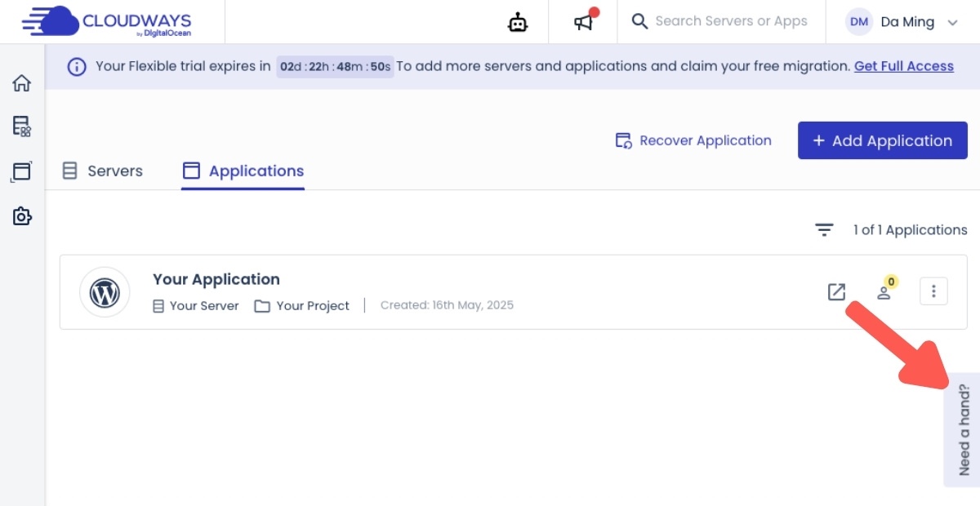Image resolution: width=980 pixels, height=506 pixels.
Task: Focus the Search Servers or Apps field
Action: pyautogui.click(x=730, y=22)
